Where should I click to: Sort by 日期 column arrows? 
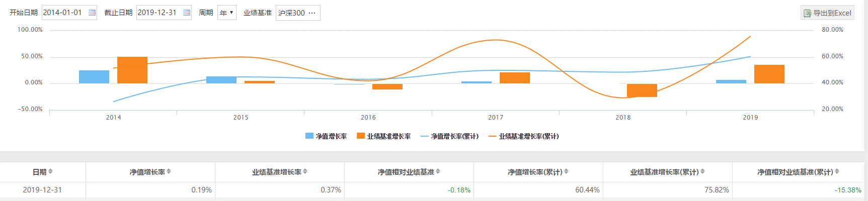[x=50, y=172]
